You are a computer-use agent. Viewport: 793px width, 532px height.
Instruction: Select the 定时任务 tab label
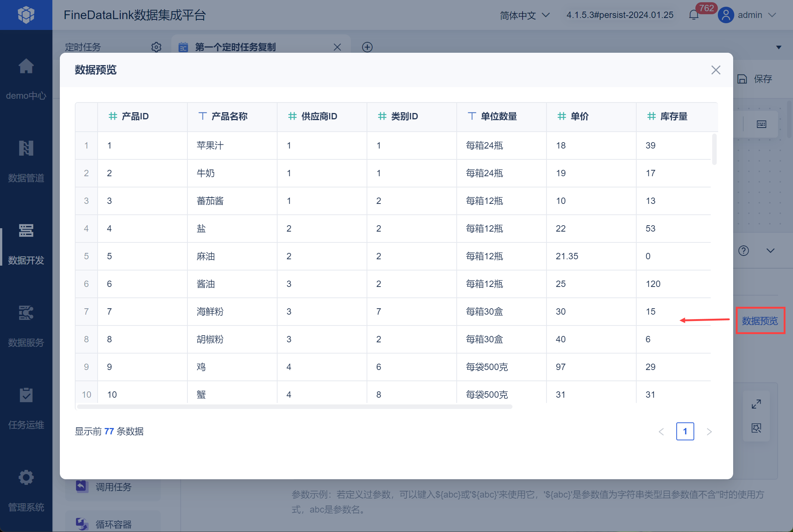coord(83,47)
